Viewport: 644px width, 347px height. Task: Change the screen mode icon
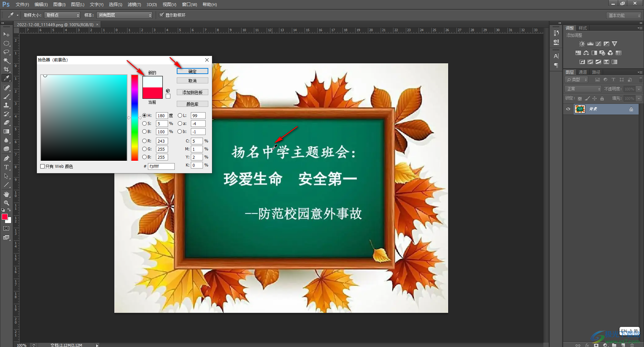pyautogui.click(x=6, y=237)
